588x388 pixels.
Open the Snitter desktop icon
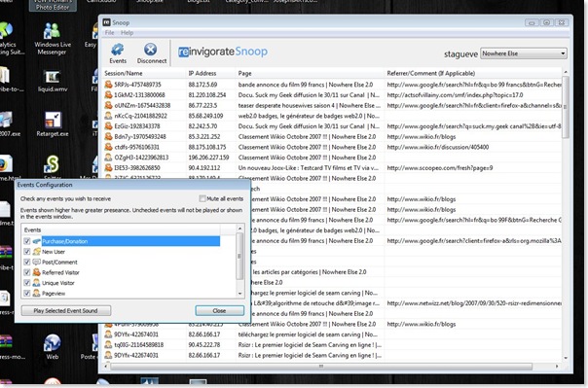point(53,167)
